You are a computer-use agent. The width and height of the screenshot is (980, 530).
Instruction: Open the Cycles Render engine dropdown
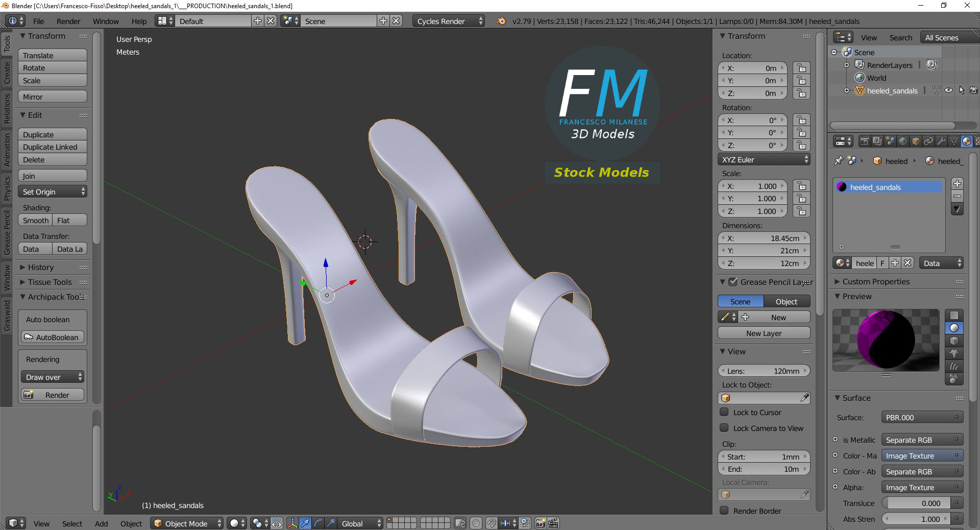[449, 21]
